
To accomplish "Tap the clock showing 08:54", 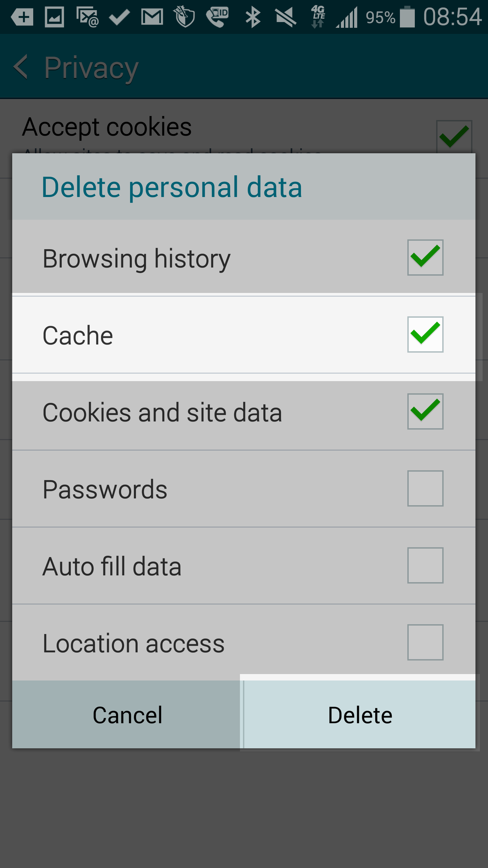I will tap(452, 17).
